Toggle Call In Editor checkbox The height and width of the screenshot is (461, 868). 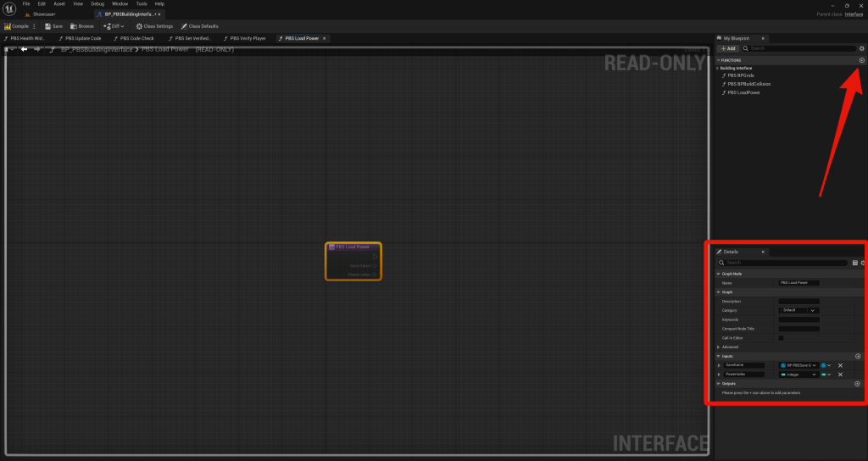[781, 337]
